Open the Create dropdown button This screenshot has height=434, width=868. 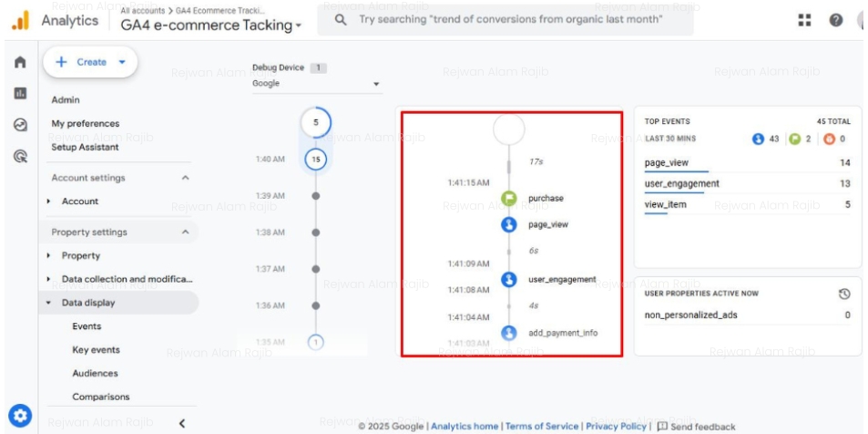[x=91, y=62]
